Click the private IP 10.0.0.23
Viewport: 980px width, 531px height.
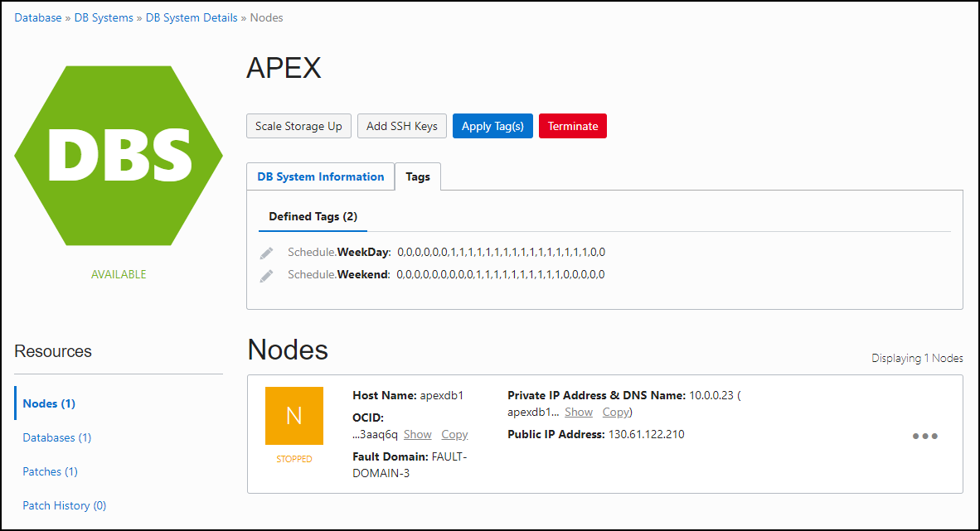point(711,395)
